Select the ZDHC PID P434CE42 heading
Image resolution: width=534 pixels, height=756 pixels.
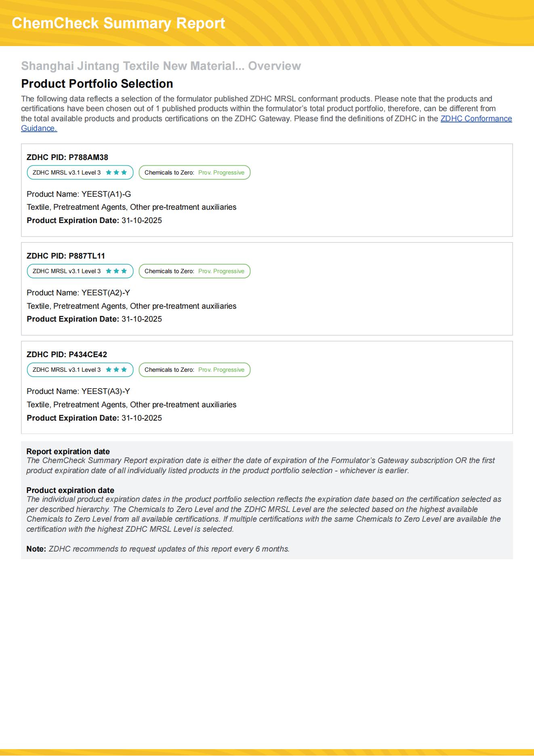pos(67,354)
